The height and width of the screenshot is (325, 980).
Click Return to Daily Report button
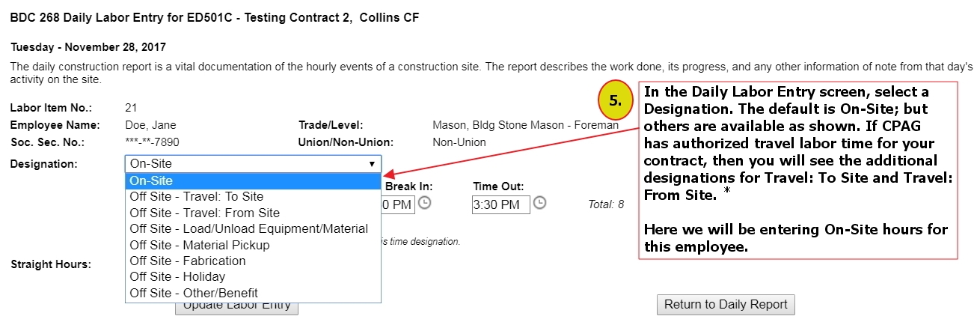(725, 305)
